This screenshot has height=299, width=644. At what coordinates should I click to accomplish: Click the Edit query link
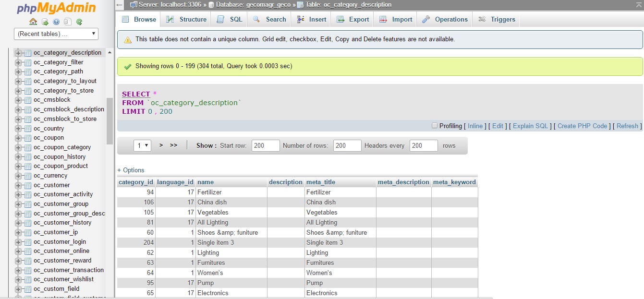click(498, 126)
